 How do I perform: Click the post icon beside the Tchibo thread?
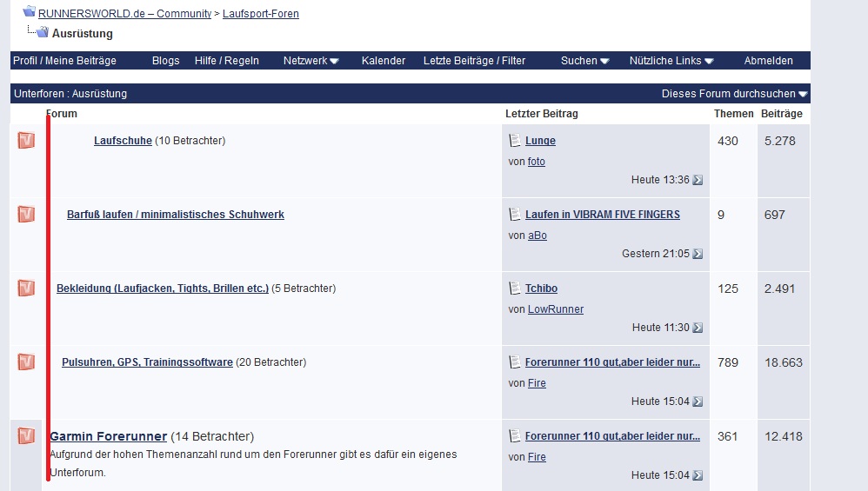pos(515,289)
